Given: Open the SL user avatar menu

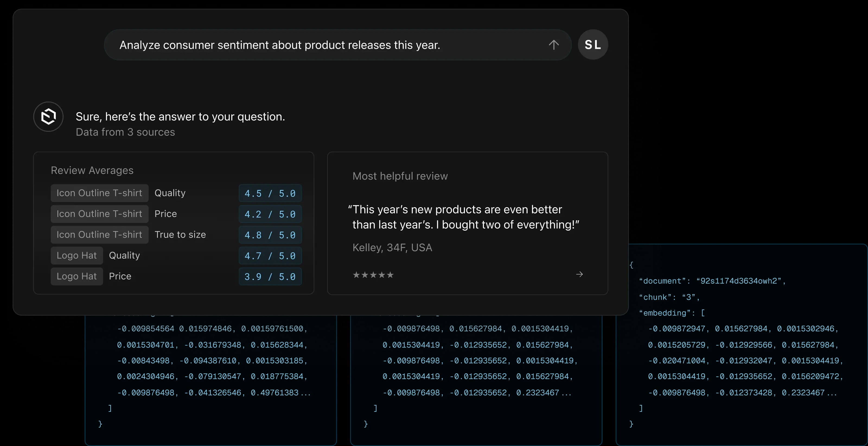Looking at the screenshot, I should 593,44.
